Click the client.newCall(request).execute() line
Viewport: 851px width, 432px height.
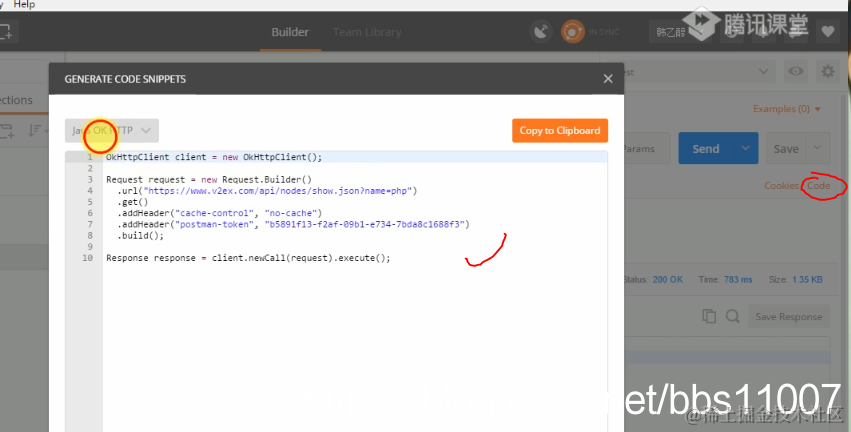[x=248, y=258]
